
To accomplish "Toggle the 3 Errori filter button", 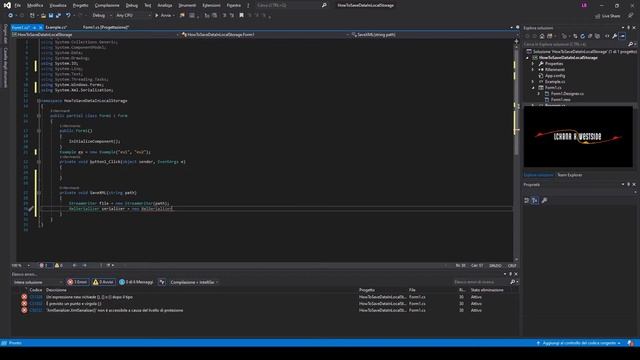I will [78, 282].
